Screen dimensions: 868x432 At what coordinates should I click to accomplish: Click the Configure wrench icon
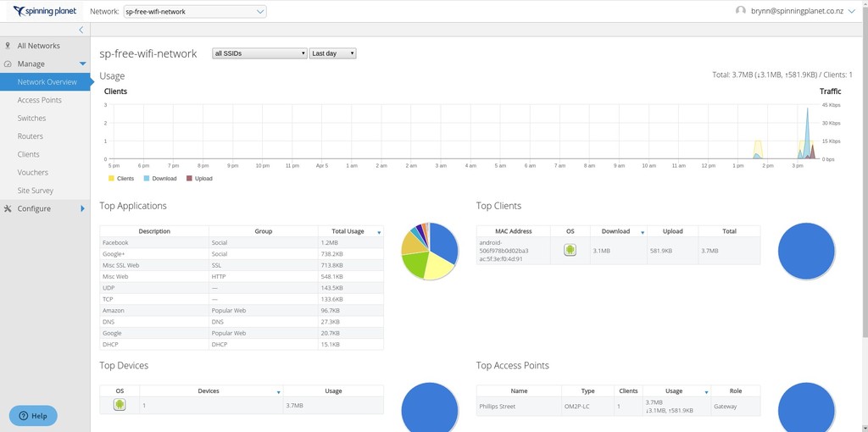8,208
